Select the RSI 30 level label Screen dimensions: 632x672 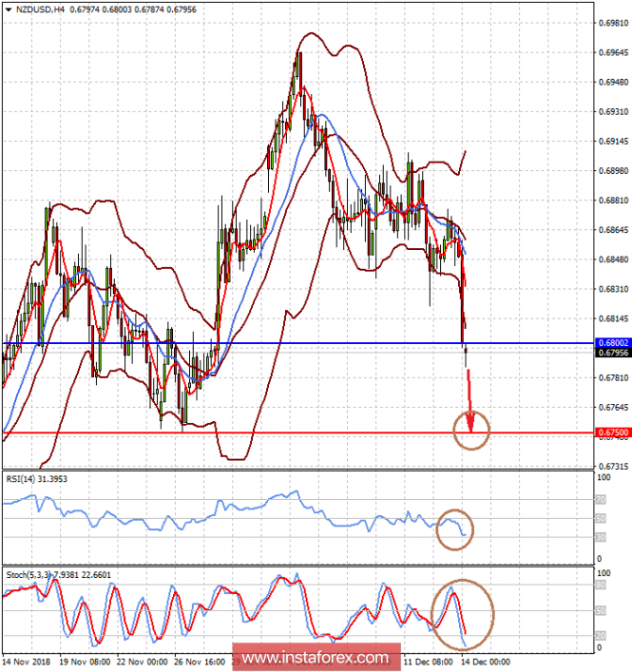click(601, 537)
